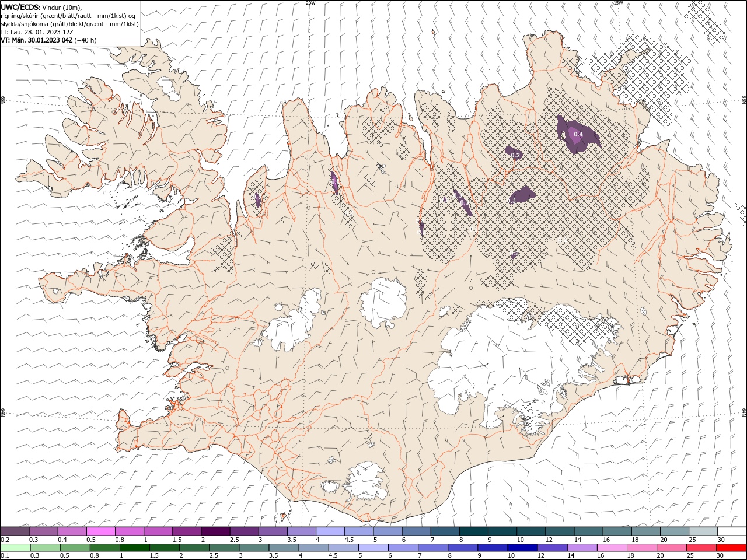Click the slydda/snjókoma legend description line

point(69,24)
